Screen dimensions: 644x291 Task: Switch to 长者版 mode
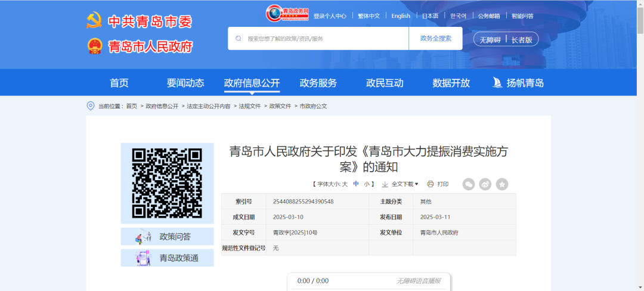pyautogui.click(x=522, y=39)
